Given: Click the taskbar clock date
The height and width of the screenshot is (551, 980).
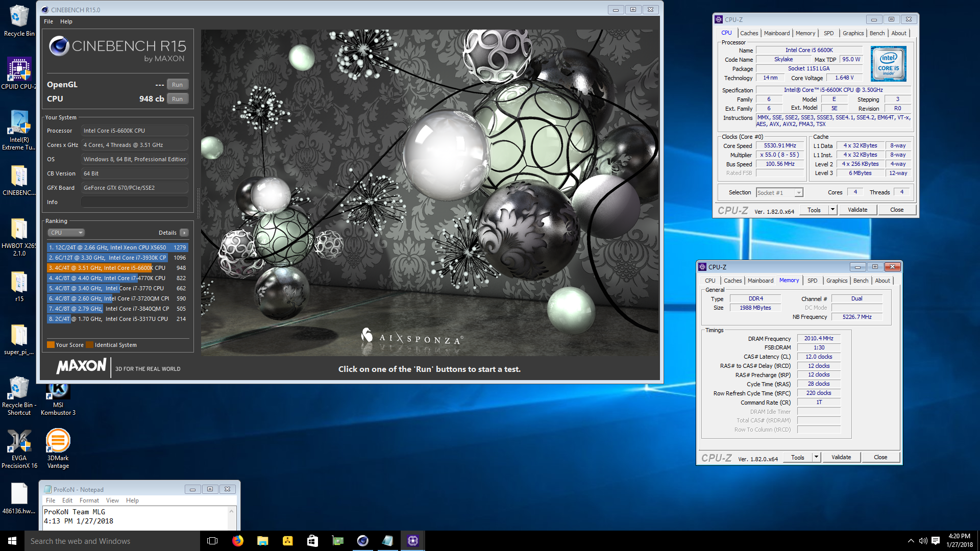Looking at the screenshot, I should 960,545.
